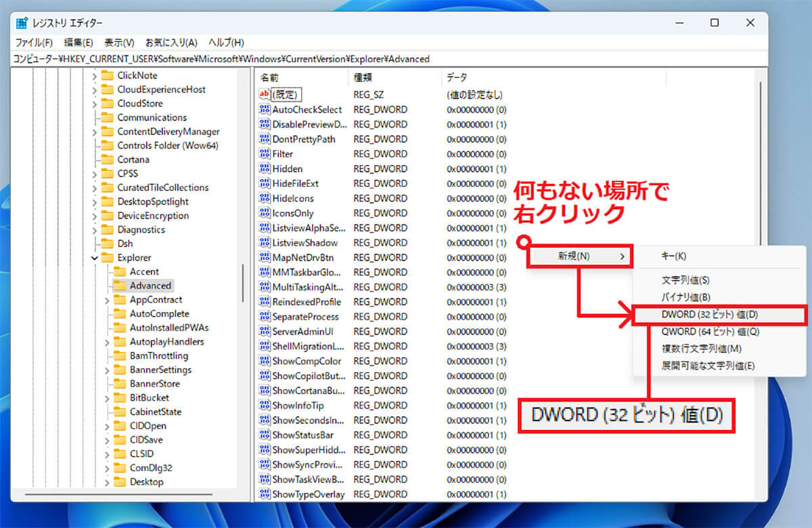The image size is (812, 528).
Task: Click the ServerAdminUI value icon
Action: click(265, 332)
